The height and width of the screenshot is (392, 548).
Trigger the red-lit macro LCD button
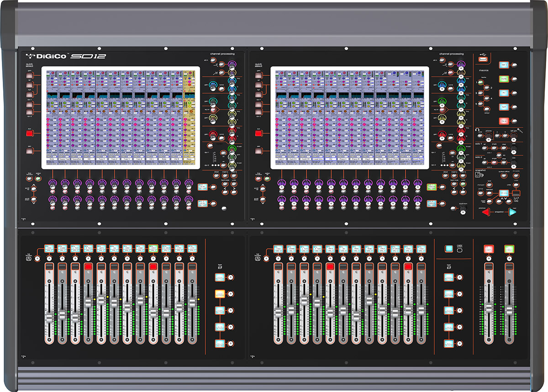click(x=504, y=121)
